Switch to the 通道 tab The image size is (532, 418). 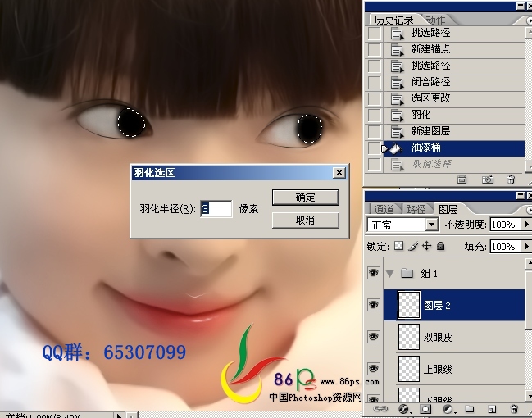[384, 209]
